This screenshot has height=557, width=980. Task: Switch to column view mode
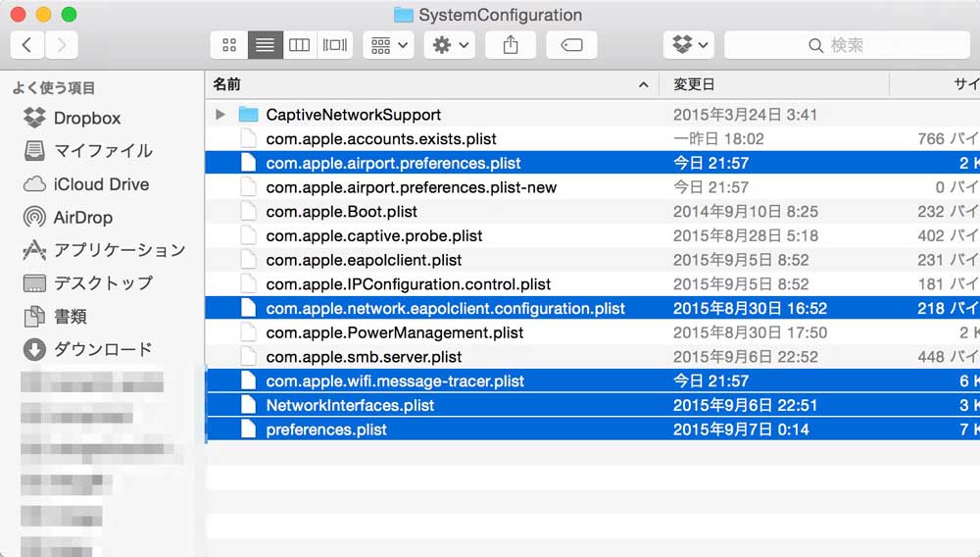299,45
